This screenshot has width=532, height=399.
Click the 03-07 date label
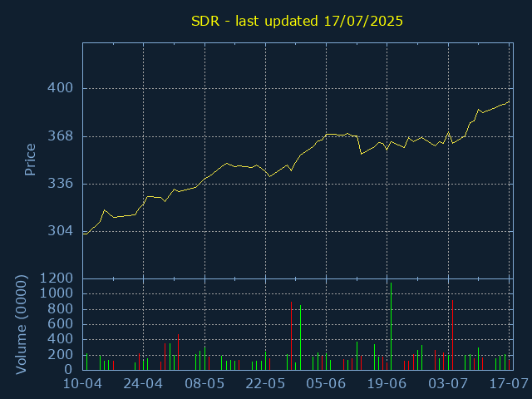[x=448, y=384]
